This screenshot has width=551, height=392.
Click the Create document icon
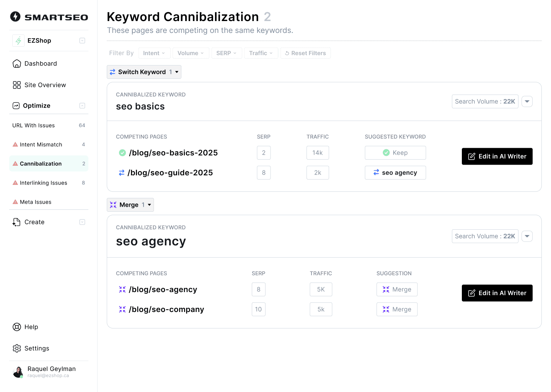click(16, 222)
